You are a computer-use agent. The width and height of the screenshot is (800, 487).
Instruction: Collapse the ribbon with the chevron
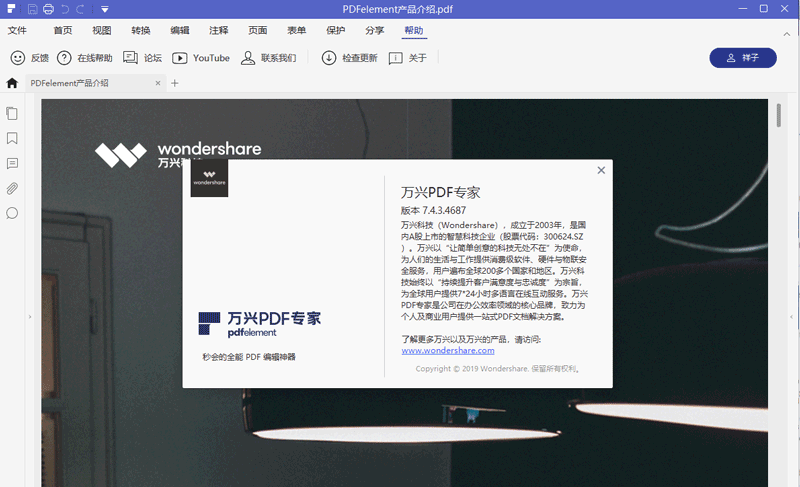(x=787, y=34)
